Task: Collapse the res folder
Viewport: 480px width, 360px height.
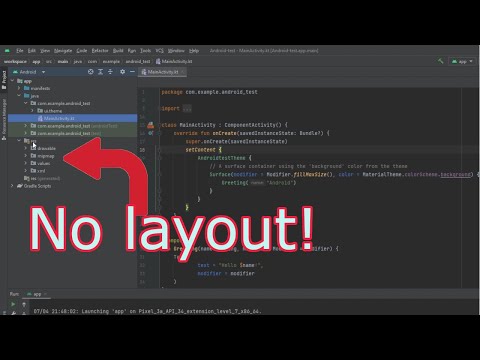Action: [19, 141]
